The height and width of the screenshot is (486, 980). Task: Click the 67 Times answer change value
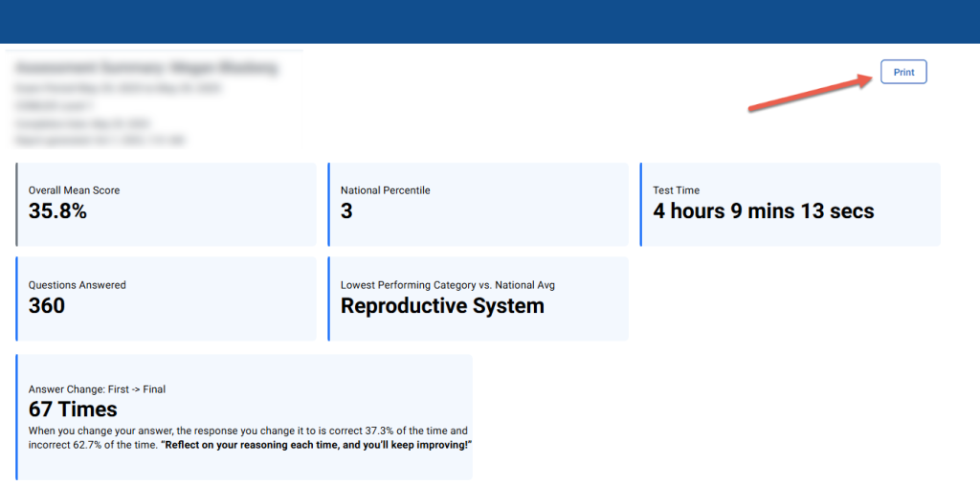73,409
